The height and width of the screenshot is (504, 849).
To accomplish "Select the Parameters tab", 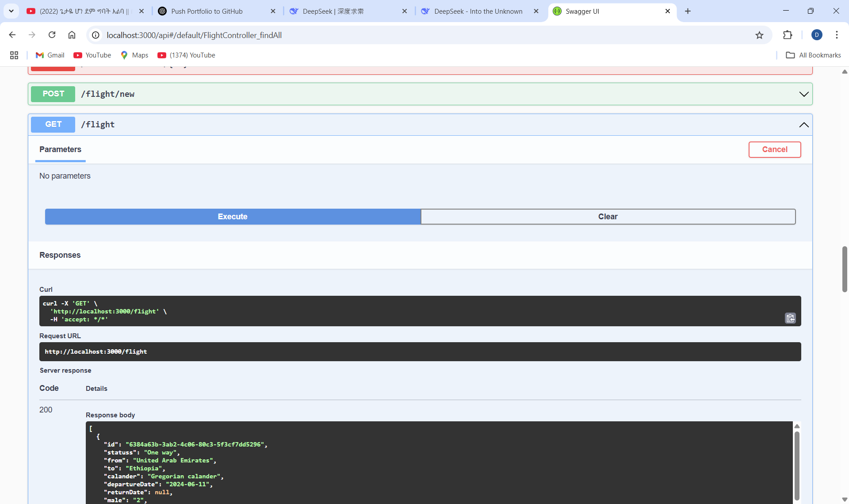I will pos(60,149).
